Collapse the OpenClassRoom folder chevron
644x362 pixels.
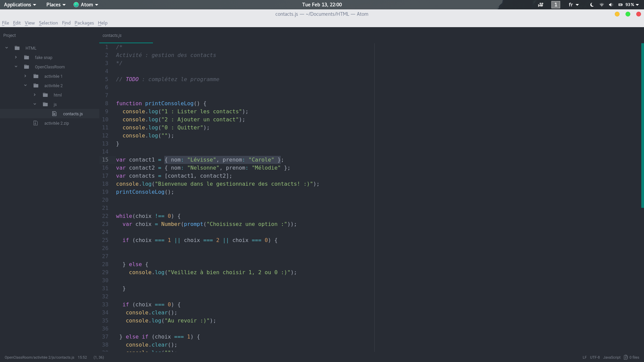(x=16, y=67)
